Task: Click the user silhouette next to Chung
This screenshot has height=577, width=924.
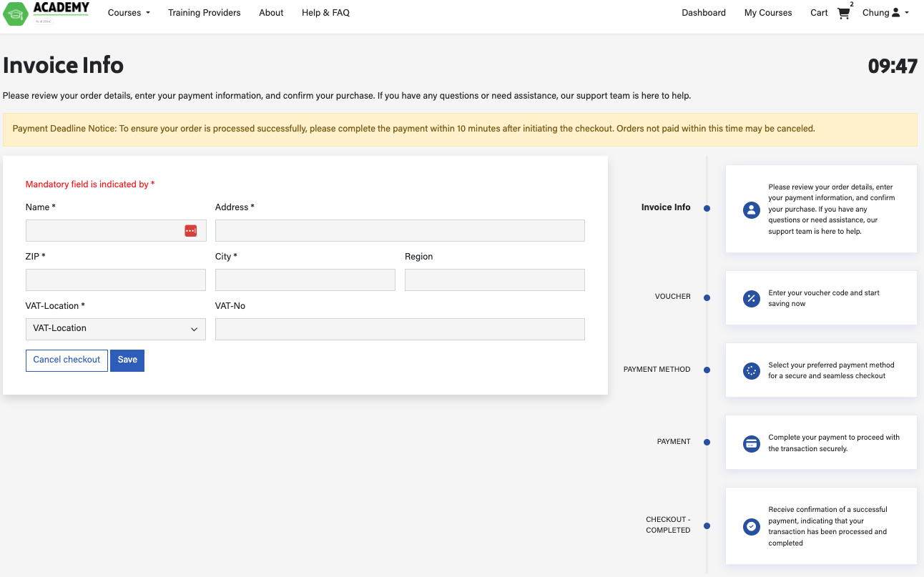Action: [895, 12]
